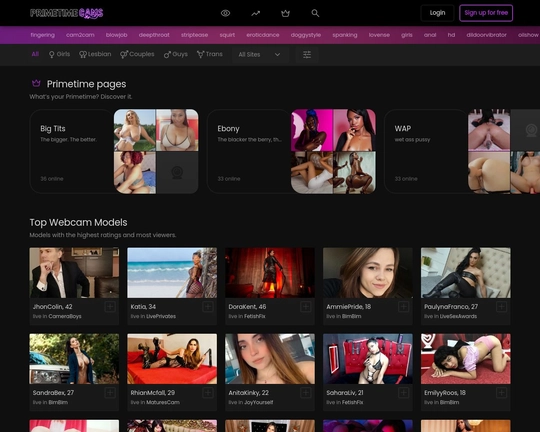Image resolution: width=540 pixels, height=432 pixels.
Task: Open the CameraBoys site link
Action: [x=65, y=316]
